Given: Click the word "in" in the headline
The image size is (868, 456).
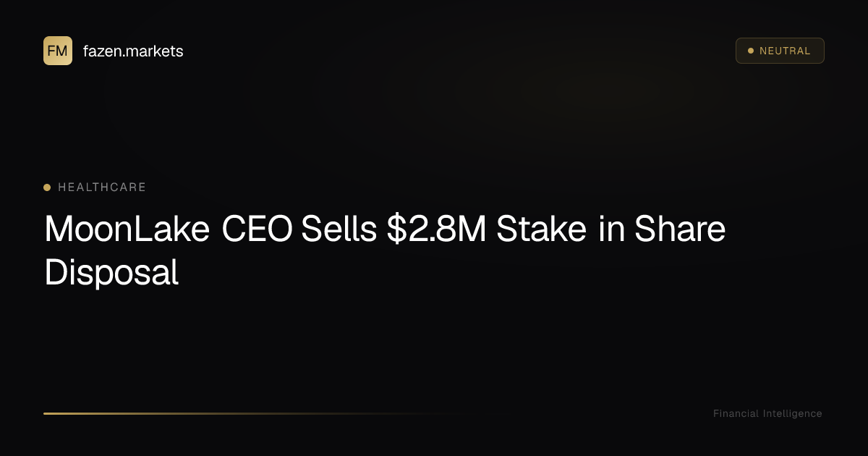Looking at the screenshot, I should [x=610, y=229].
